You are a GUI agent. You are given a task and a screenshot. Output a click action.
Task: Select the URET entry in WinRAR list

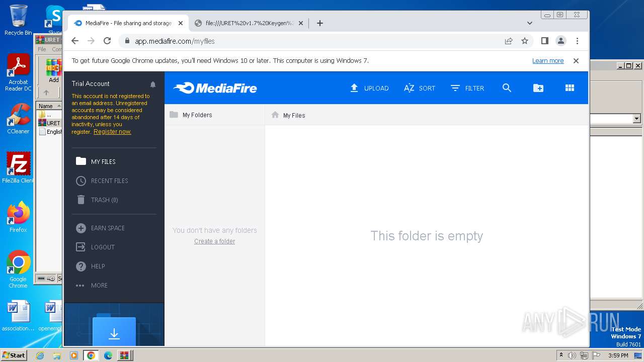click(50, 123)
